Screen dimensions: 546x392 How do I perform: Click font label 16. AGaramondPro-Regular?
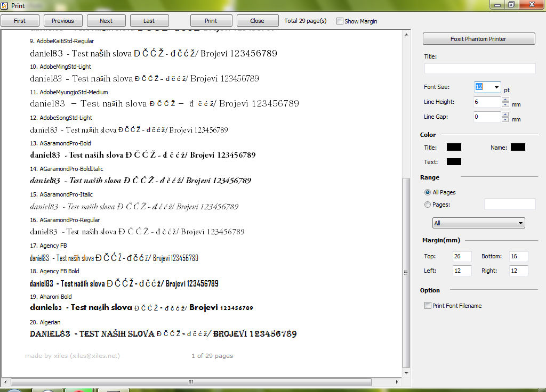pyautogui.click(x=65, y=220)
